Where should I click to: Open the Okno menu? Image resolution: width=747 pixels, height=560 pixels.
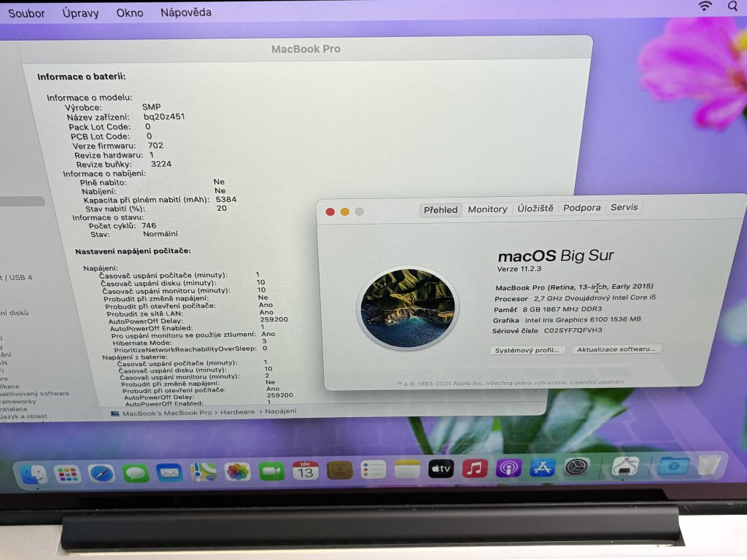click(x=130, y=13)
